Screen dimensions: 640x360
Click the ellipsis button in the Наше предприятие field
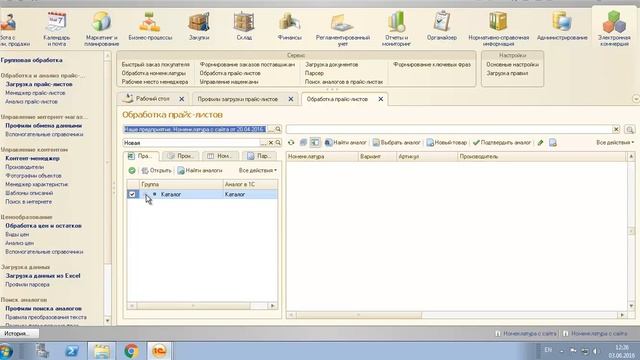pos(271,129)
